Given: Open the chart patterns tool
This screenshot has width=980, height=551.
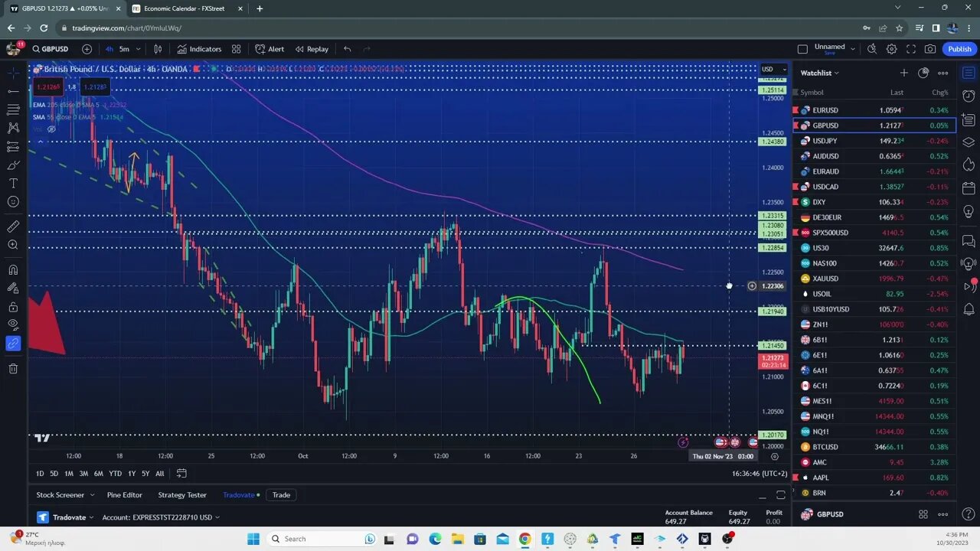Looking at the screenshot, I should [13, 128].
